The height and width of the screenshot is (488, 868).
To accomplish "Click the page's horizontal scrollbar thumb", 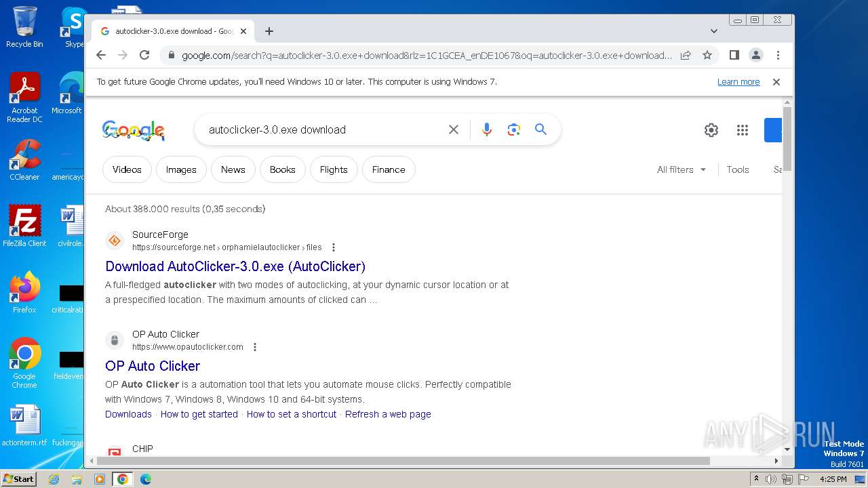I will coord(403,461).
